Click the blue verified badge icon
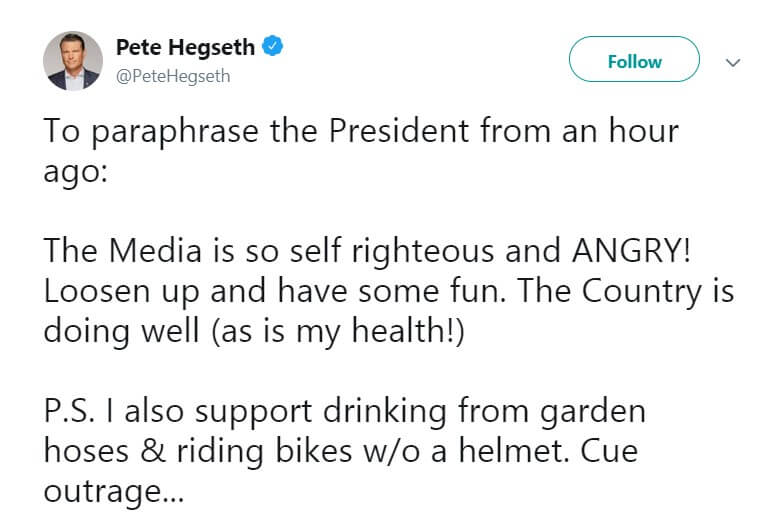 (x=272, y=46)
